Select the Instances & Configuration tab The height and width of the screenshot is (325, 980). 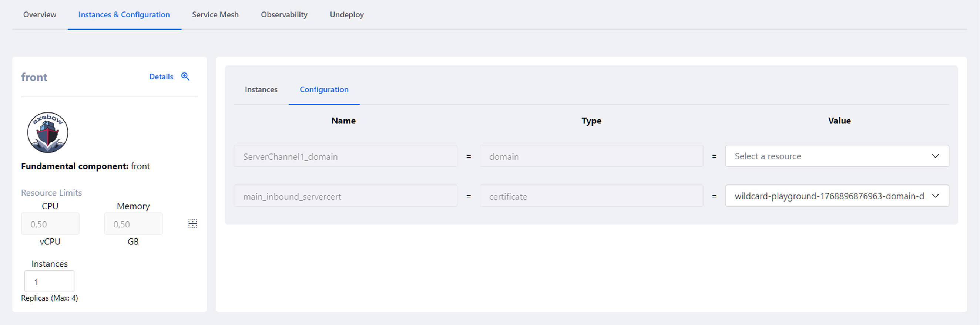pyautogui.click(x=124, y=14)
